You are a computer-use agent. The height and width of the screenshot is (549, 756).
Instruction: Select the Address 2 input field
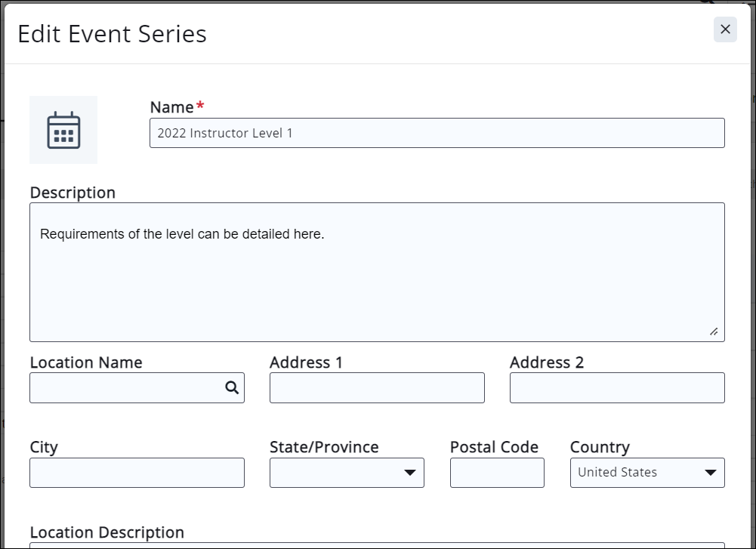(x=617, y=387)
